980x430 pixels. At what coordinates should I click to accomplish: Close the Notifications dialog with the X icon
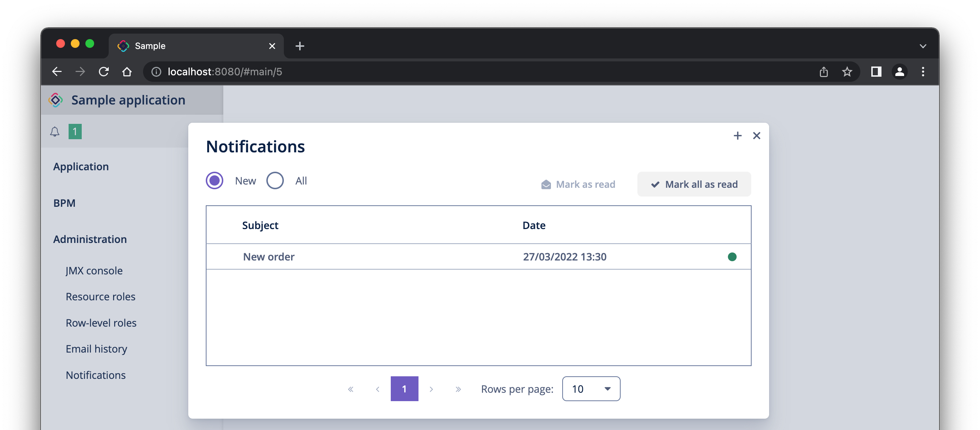click(756, 136)
